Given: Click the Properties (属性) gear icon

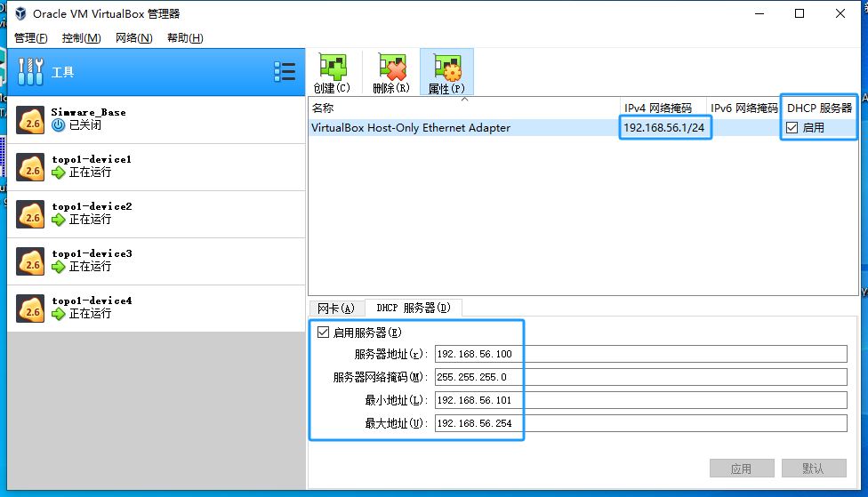Looking at the screenshot, I should click(x=446, y=69).
